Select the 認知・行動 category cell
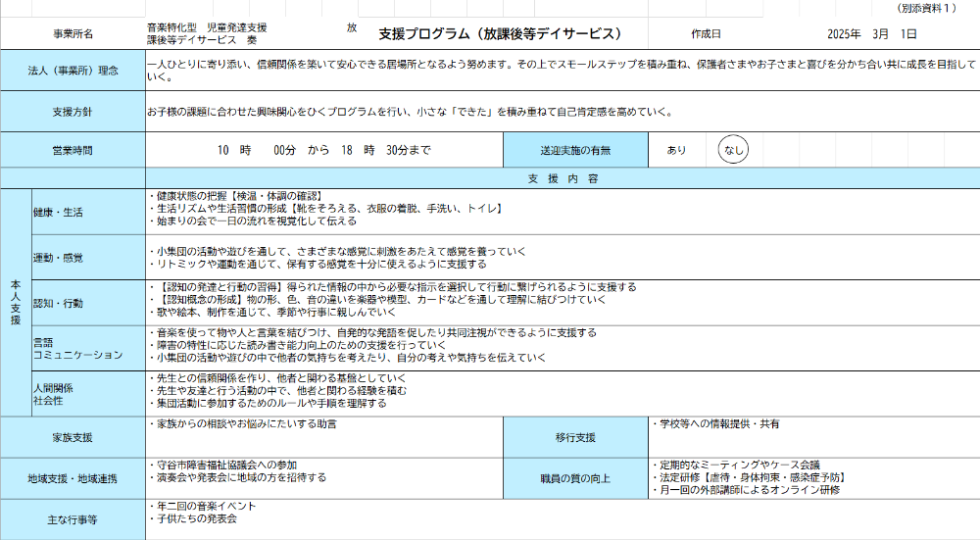This screenshot has width=980, height=540. (59, 303)
